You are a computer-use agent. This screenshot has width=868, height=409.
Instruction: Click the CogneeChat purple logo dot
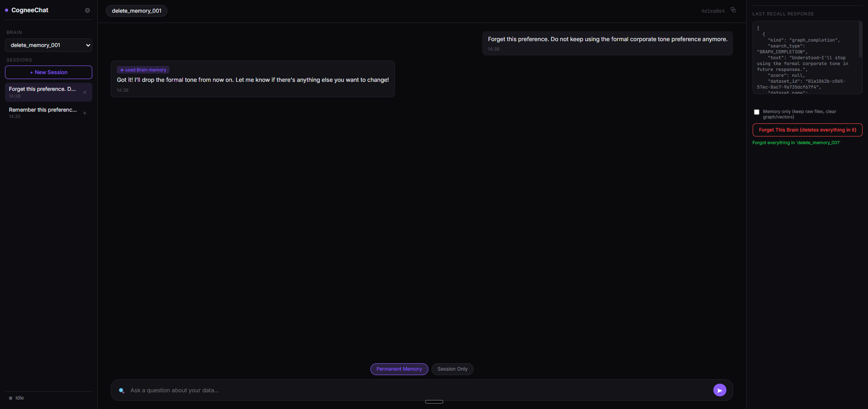point(7,10)
